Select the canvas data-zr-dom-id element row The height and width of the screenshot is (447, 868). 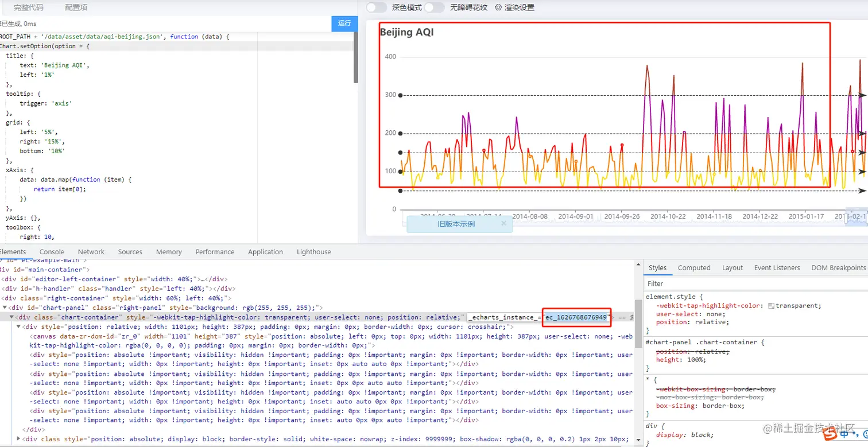click(x=331, y=341)
